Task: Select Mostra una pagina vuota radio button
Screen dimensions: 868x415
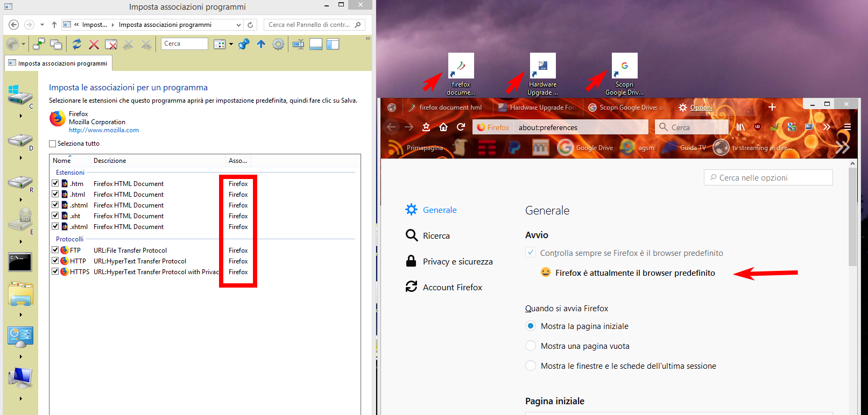Action: point(531,346)
